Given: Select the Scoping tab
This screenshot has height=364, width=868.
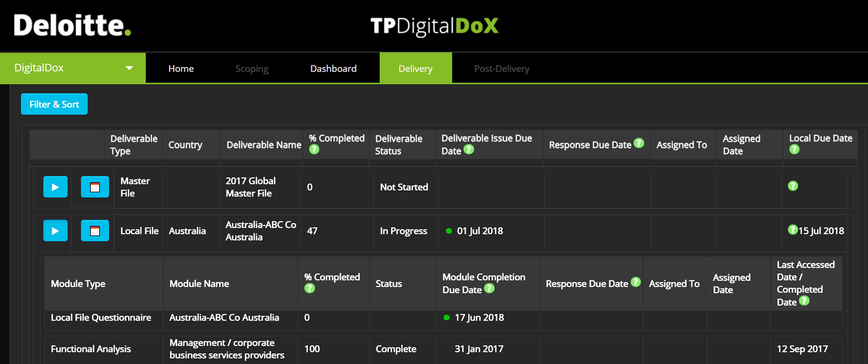Looking at the screenshot, I should coord(252,69).
